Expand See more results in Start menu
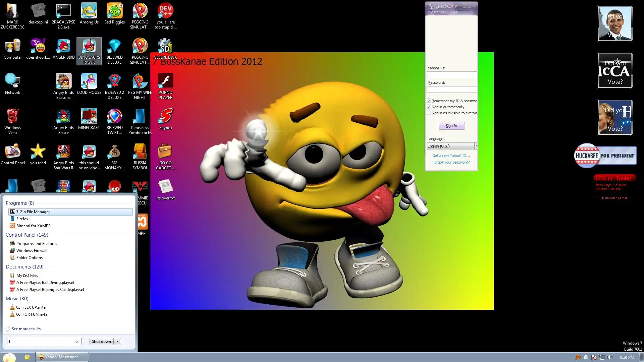Viewport: 644px width, 362px height. pos(26,329)
